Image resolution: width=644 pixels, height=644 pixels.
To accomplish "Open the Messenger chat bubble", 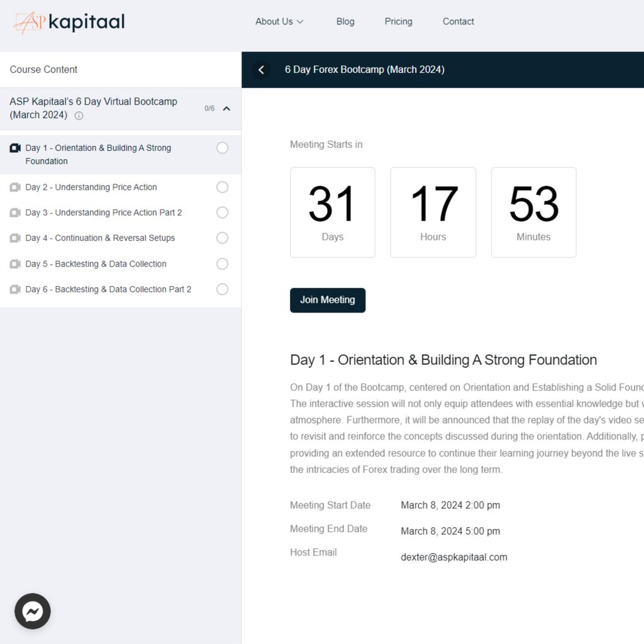I will [33, 611].
